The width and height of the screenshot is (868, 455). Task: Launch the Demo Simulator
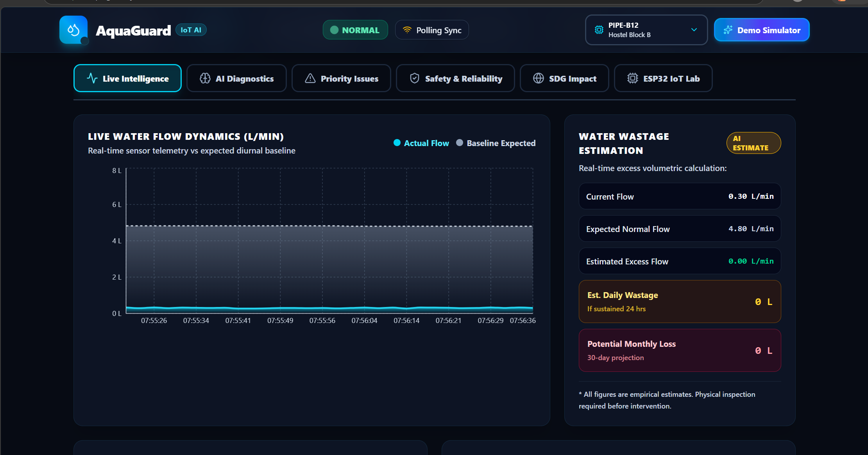click(762, 30)
